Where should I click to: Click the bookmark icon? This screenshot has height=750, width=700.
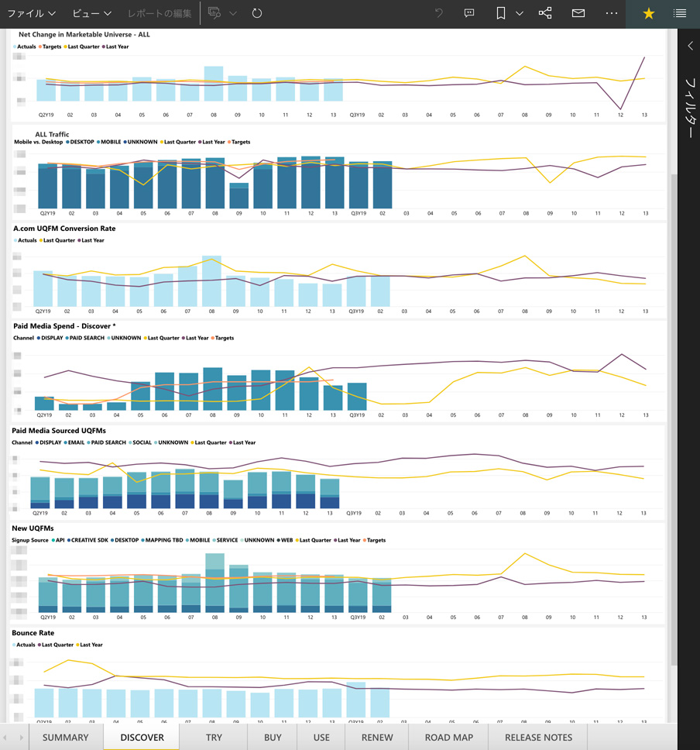501,13
